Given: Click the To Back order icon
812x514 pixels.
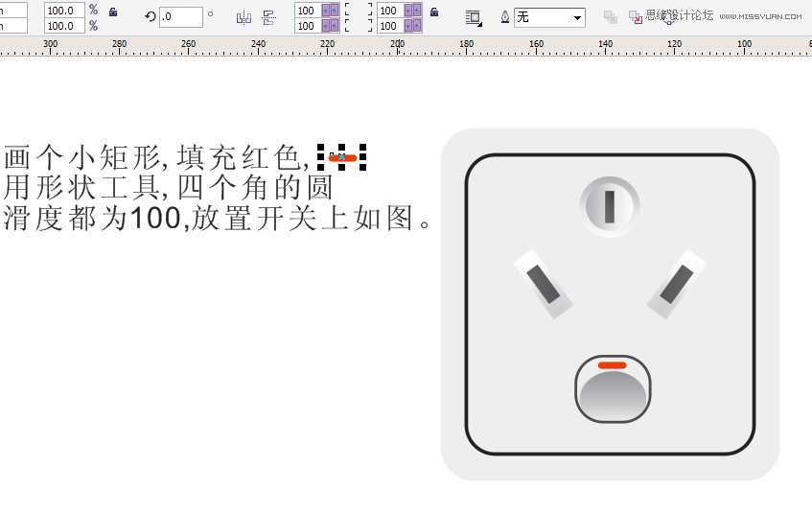Looking at the screenshot, I should pyautogui.click(x=636, y=17).
